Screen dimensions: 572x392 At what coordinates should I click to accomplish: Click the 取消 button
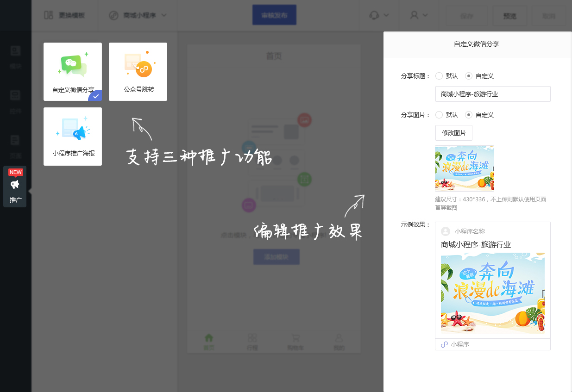click(549, 16)
